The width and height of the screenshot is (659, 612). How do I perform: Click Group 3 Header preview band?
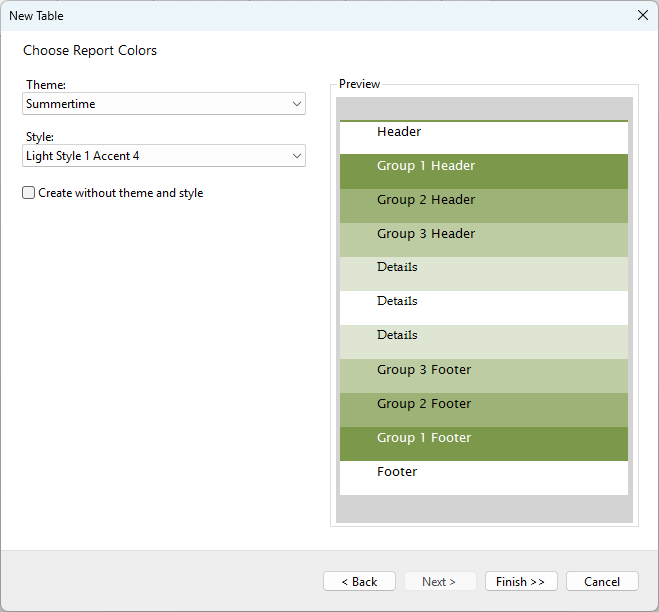[x=484, y=240]
